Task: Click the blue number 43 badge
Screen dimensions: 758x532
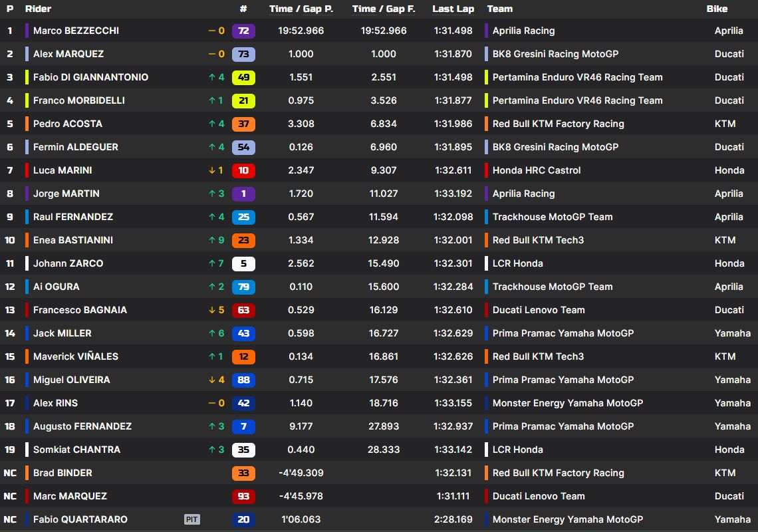Action: tap(243, 333)
